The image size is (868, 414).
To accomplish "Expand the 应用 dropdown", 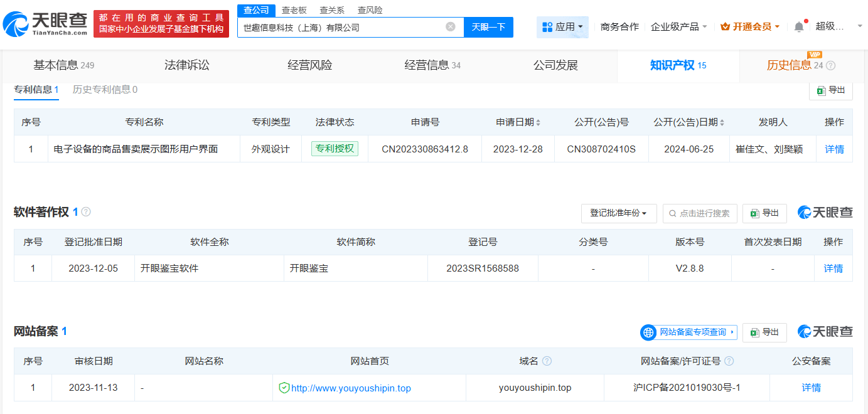I will [x=562, y=27].
